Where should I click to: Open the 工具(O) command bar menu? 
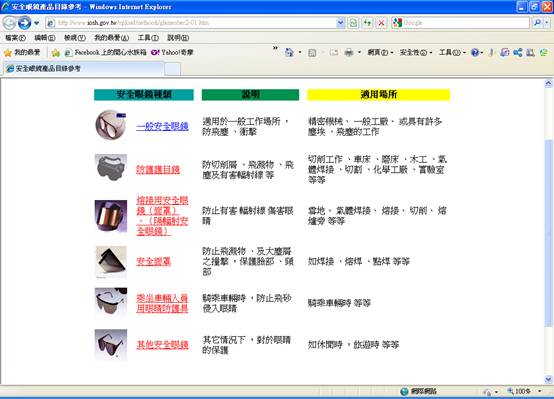point(452,53)
